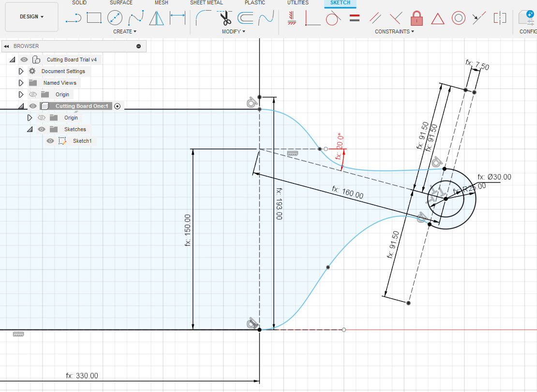Open the Surface ribbon tab

click(x=121, y=2)
